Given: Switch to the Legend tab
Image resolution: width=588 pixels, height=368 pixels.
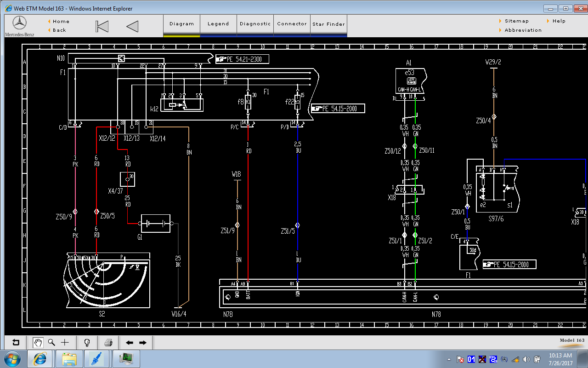Looking at the screenshot, I should (x=218, y=24).
